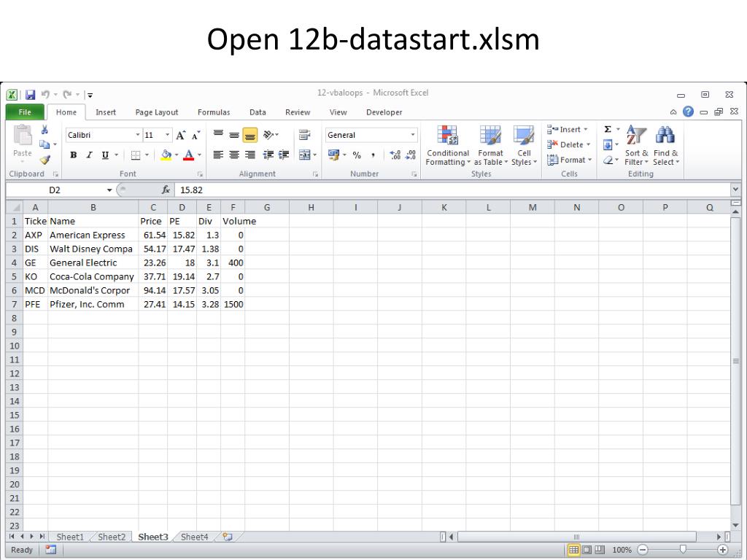This screenshot has height=560, width=747.
Task: Switch to Sheet1 worksheet tab
Action: coord(70,537)
